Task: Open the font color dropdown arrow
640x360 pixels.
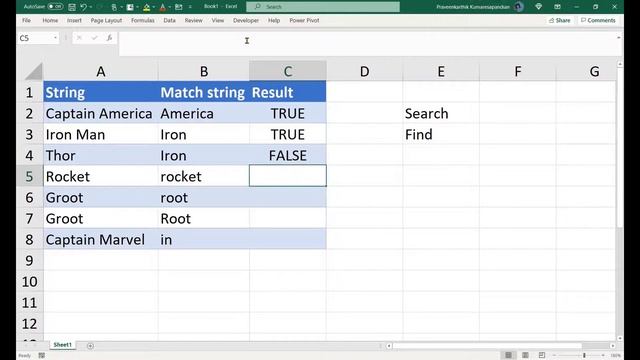Action: (x=169, y=7)
